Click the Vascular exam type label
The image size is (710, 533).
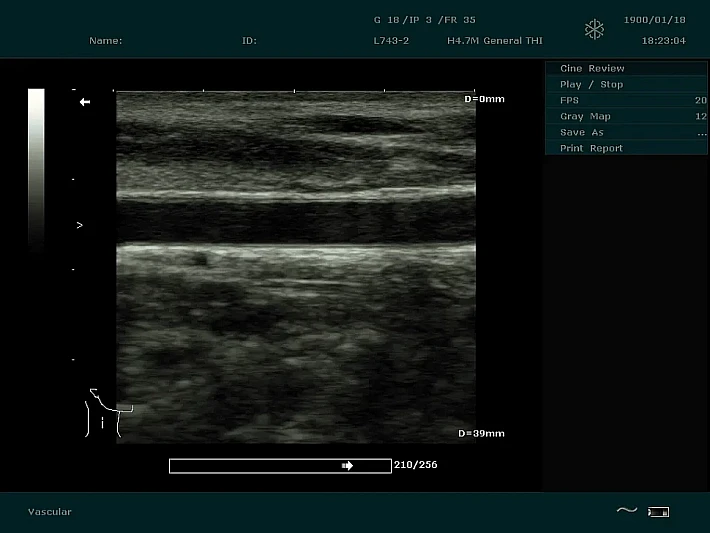(50, 512)
